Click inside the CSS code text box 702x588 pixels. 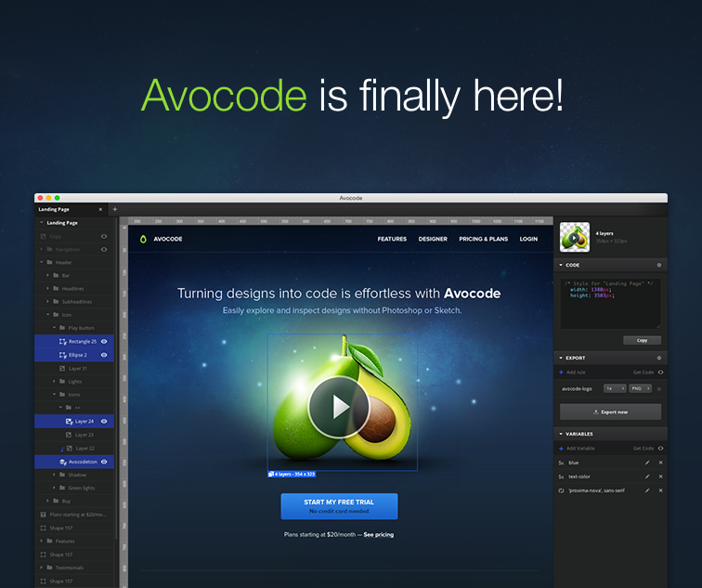point(610,304)
